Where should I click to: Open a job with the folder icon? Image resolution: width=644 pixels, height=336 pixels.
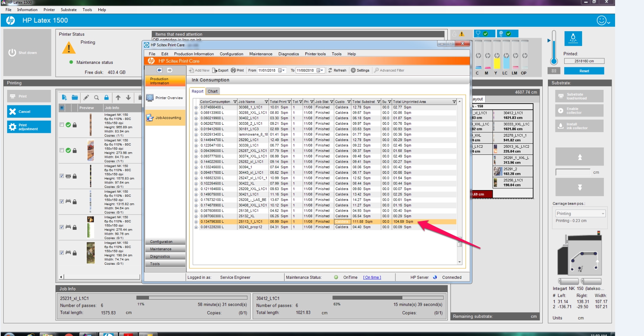[75, 97]
